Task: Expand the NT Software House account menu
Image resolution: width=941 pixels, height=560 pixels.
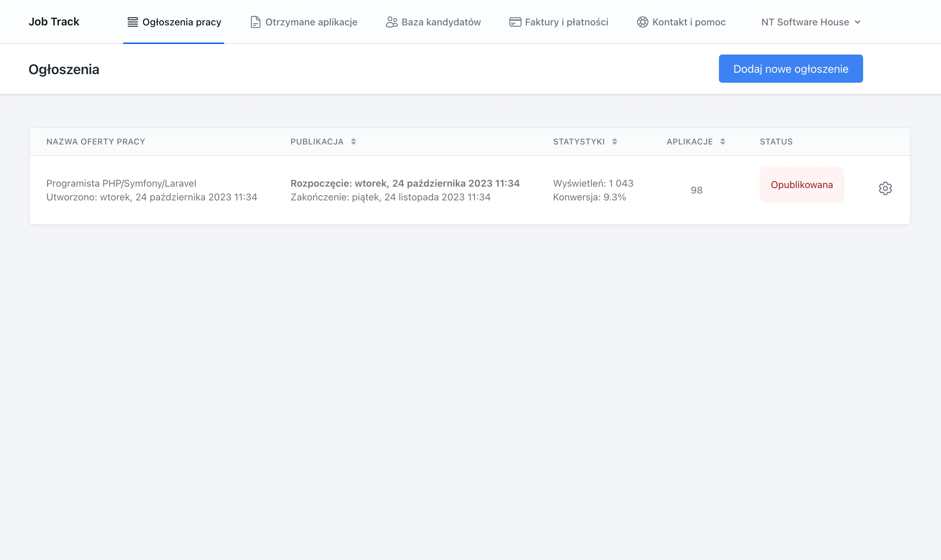Action: click(811, 22)
